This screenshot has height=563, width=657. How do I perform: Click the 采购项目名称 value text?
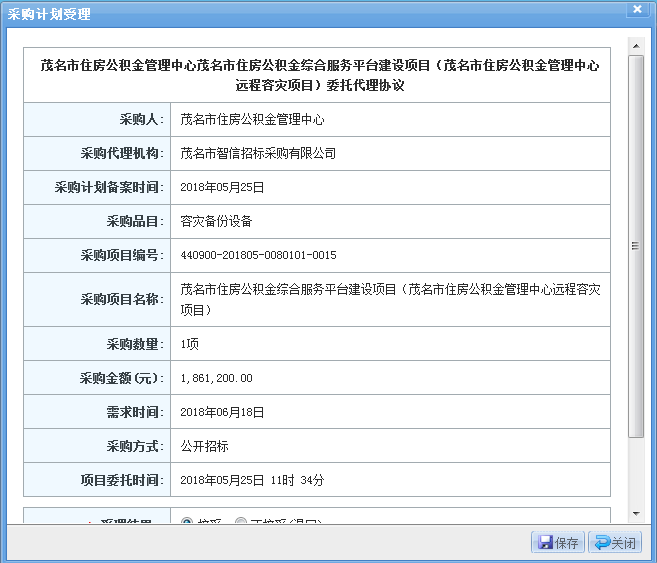[x=390, y=299]
